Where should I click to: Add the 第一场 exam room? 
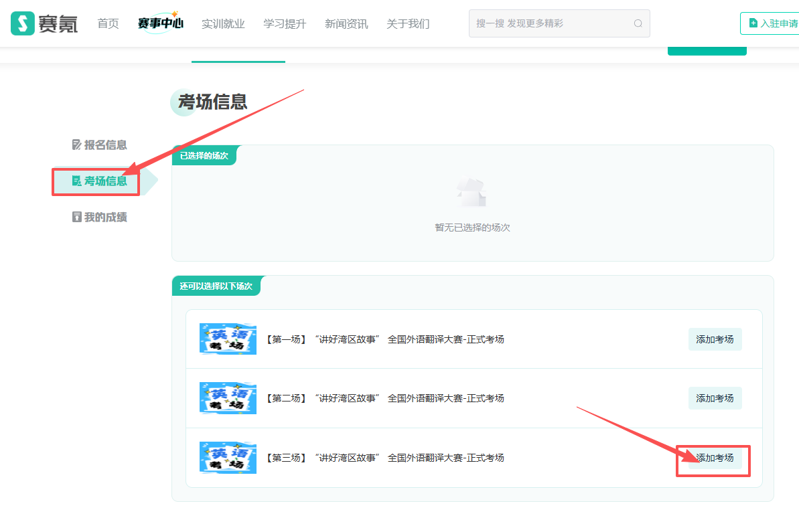tap(715, 339)
